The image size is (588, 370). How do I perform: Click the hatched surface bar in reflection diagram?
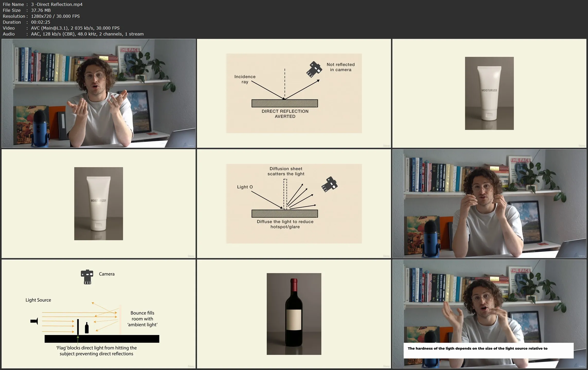[x=285, y=103]
